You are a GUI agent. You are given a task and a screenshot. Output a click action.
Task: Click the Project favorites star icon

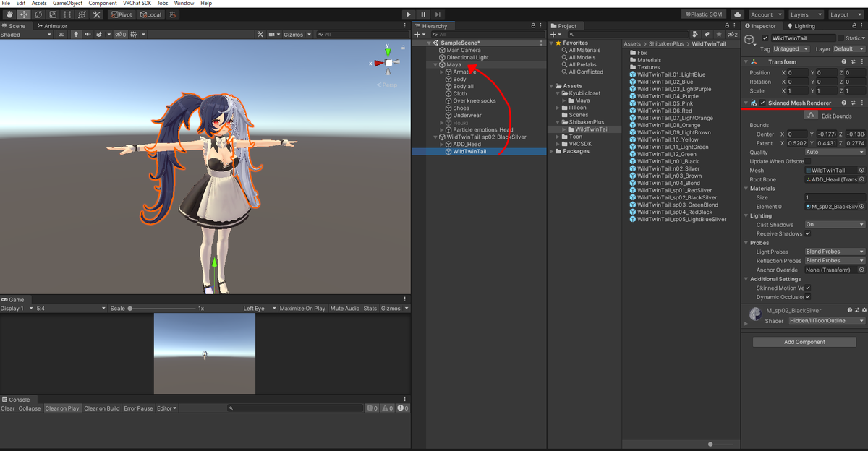point(718,35)
